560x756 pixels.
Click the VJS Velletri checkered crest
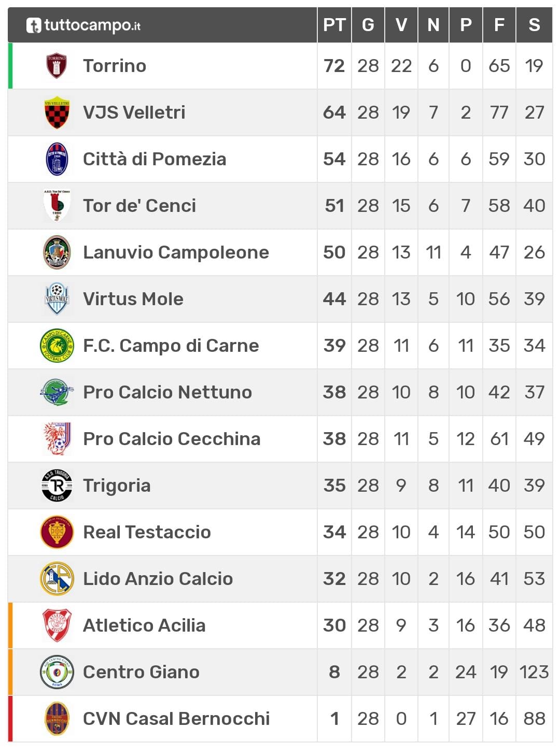click(x=57, y=112)
